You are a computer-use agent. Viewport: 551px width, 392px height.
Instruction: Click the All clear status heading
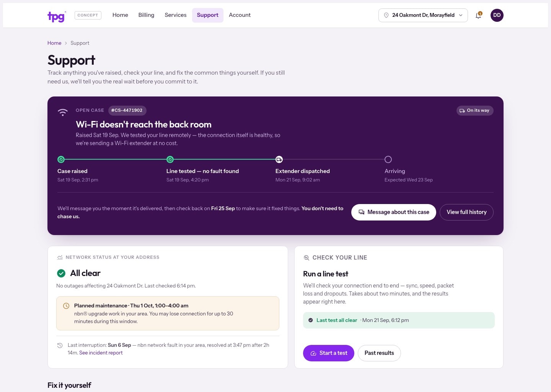pyautogui.click(x=85, y=273)
